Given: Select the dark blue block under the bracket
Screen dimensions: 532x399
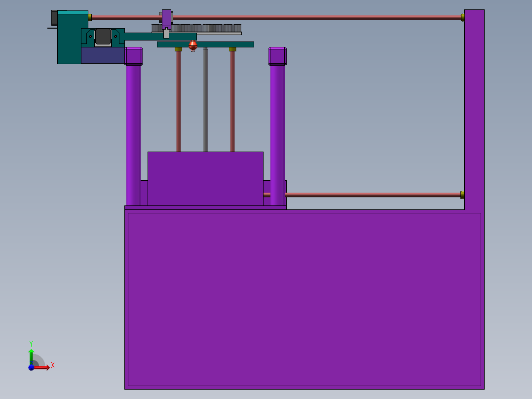Looking at the screenshot, I should click(x=103, y=55).
